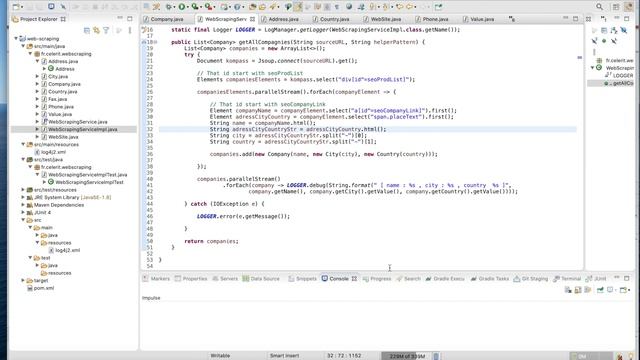Select log4j2.xml under src/main/resources

[53, 152]
